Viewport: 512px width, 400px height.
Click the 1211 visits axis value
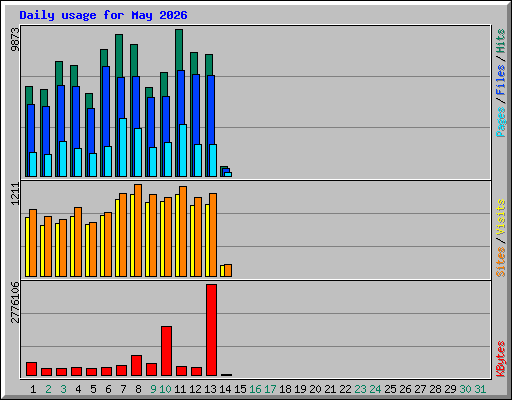tap(15, 194)
